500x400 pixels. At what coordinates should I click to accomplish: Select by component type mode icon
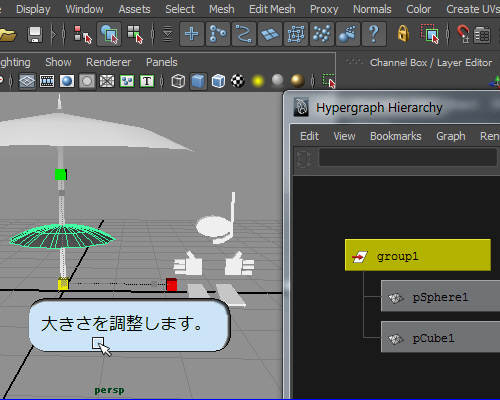[135, 34]
